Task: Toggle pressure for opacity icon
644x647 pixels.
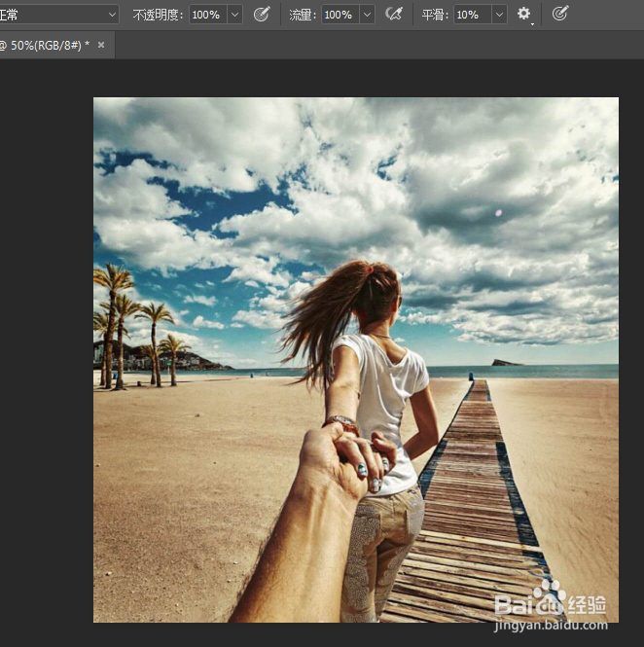Action: click(x=262, y=14)
